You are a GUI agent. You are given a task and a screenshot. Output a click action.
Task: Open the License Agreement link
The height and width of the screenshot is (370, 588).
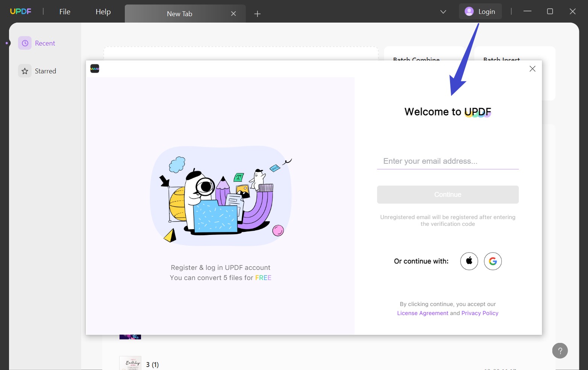click(423, 313)
